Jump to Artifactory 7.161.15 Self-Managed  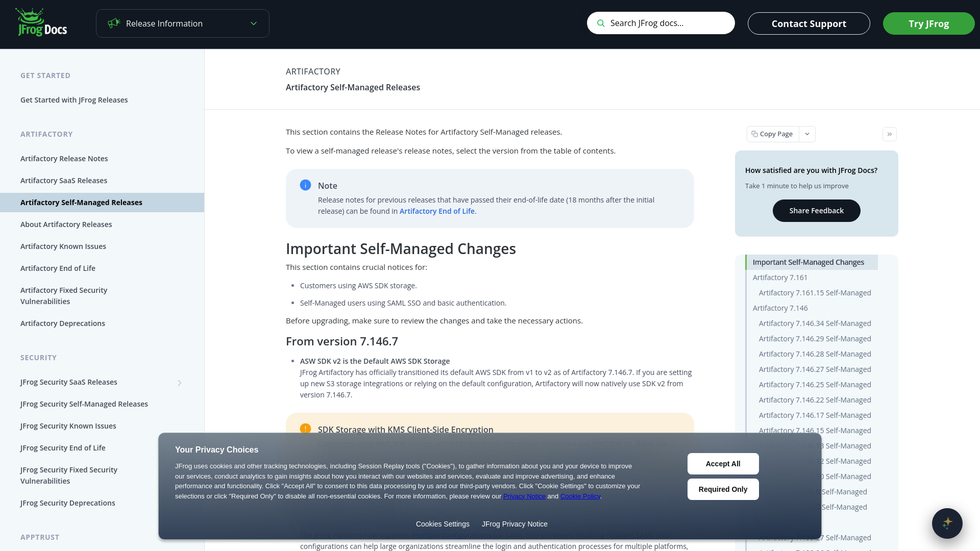coord(815,293)
